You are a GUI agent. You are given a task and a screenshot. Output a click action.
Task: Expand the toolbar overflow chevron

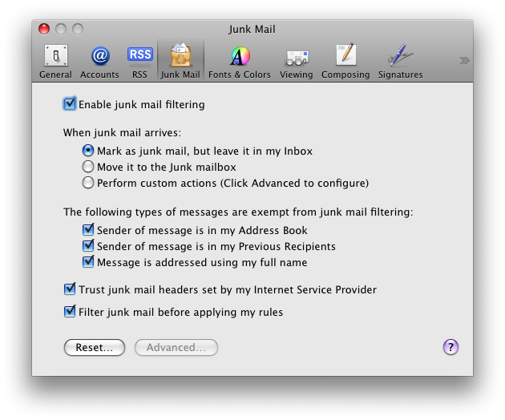[464, 60]
